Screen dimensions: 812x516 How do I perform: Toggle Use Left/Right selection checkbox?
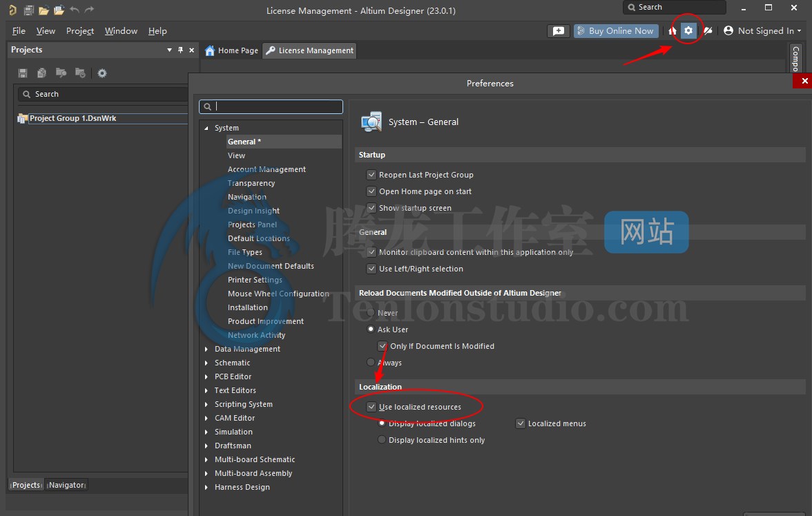click(371, 268)
